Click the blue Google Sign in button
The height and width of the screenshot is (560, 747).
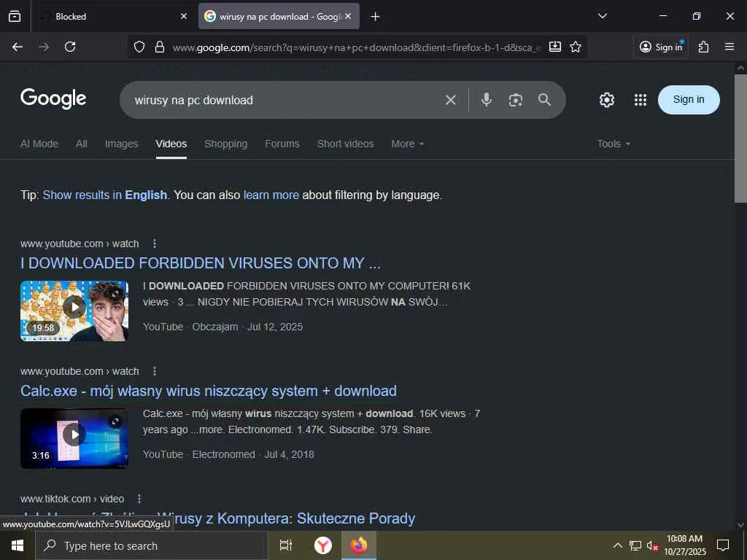click(x=689, y=99)
